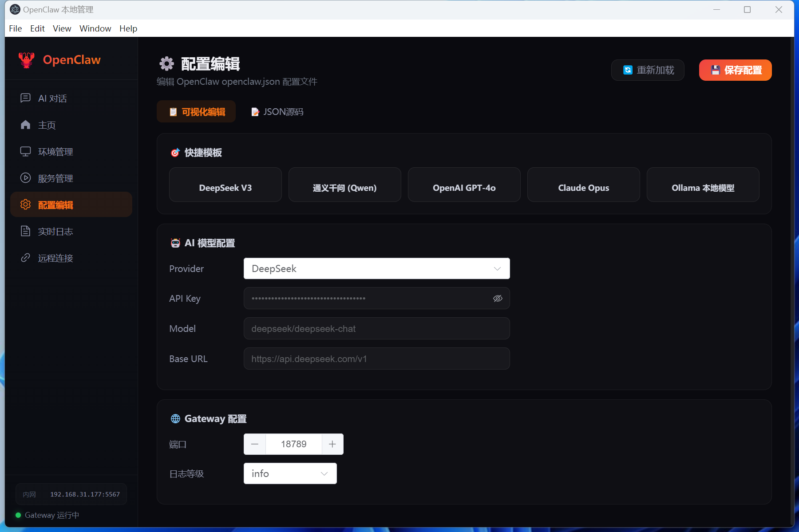Go to 主页 via the home icon
This screenshot has height=532, width=799.
pos(26,125)
